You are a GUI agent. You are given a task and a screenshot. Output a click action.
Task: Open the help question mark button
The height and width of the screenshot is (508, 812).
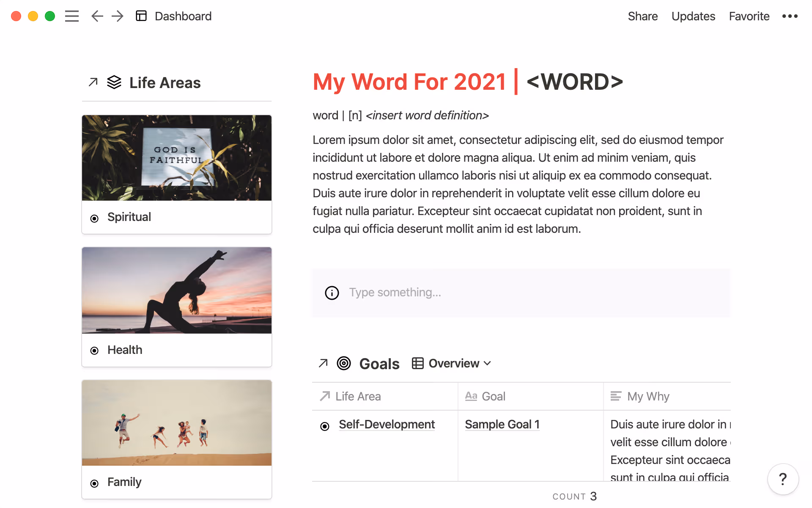[783, 479]
